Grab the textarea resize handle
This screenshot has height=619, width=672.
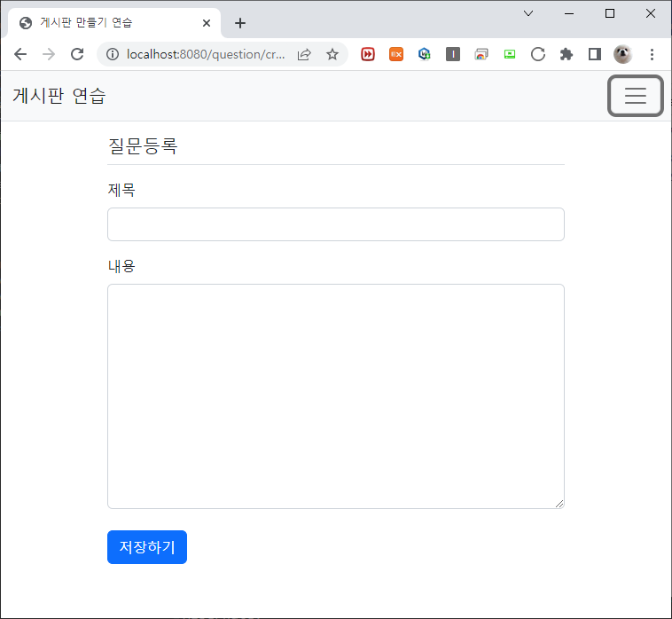point(559,504)
